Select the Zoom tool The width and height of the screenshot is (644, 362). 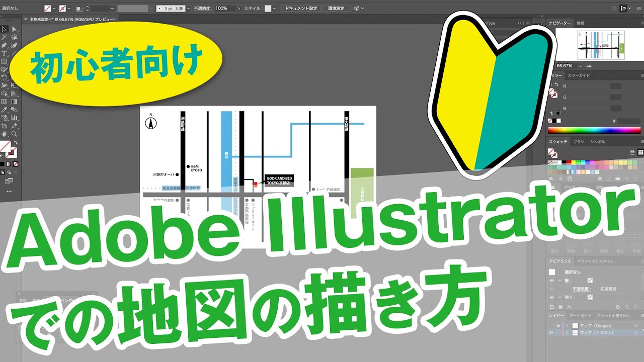[15, 134]
